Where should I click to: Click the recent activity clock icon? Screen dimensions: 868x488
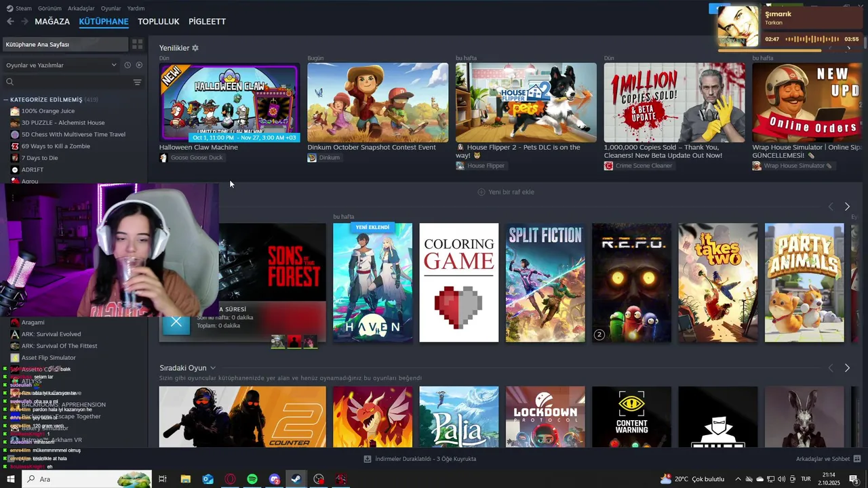[127, 65]
